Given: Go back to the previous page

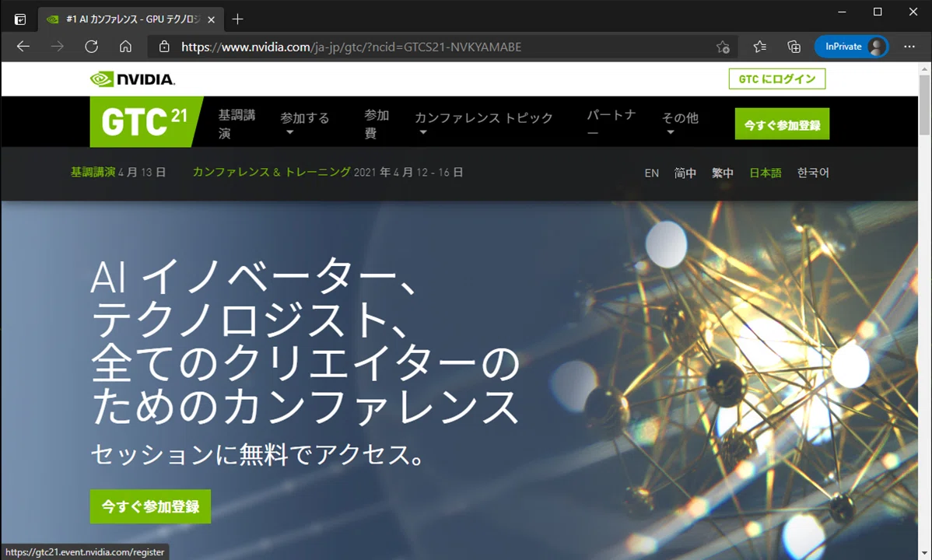Looking at the screenshot, I should pos(23,47).
